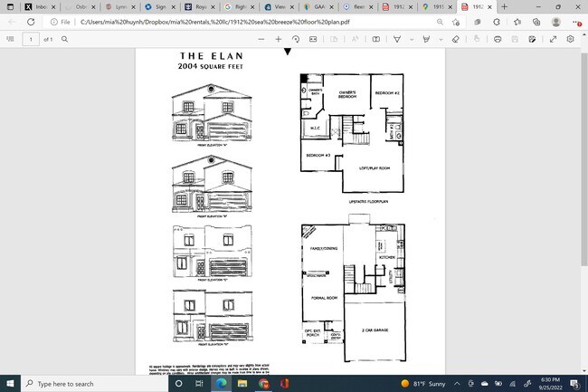Click the browser back arrow

pyautogui.click(x=12, y=22)
